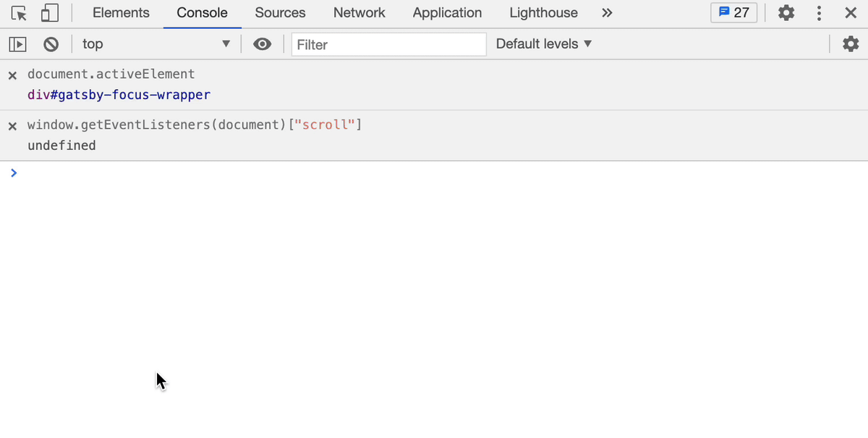868x438 pixels.
Task: Open the 27 issues counter
Action: coord(734,13)
